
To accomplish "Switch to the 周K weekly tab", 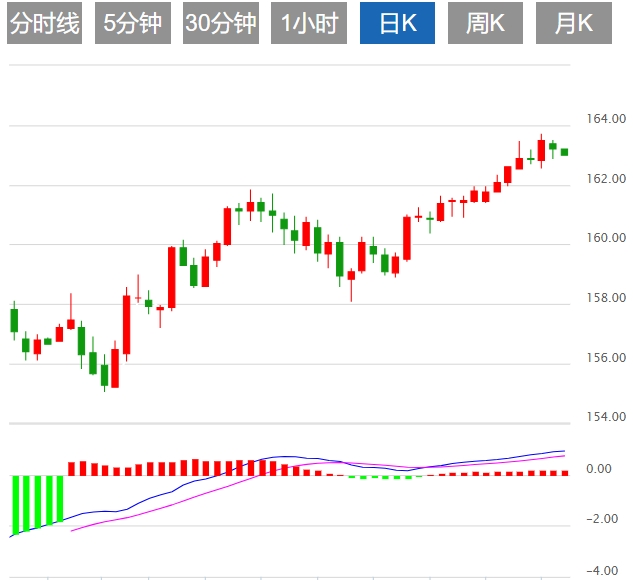I will [485, 23].
